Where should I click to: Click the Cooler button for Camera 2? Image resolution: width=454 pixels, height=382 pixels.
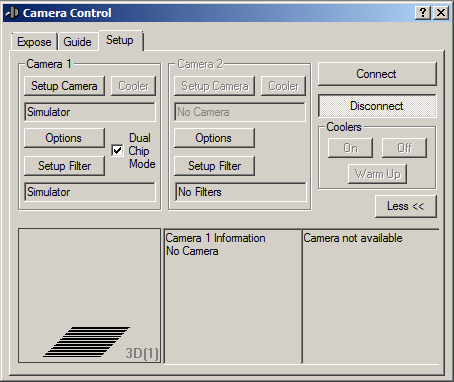point(283,86)
